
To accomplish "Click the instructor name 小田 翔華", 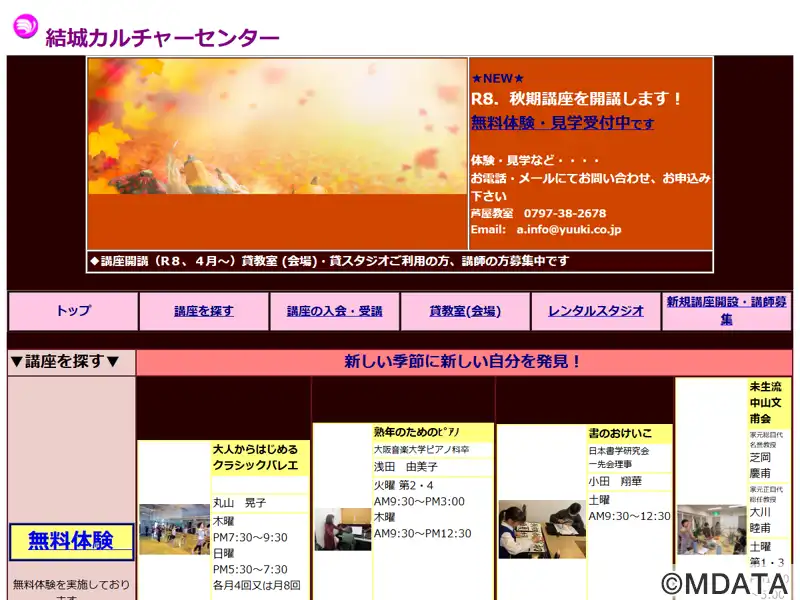I will coord(615,481).
